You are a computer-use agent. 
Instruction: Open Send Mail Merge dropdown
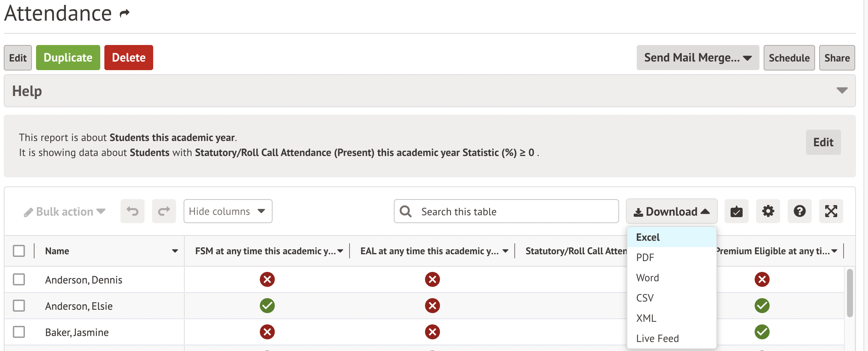698,58
